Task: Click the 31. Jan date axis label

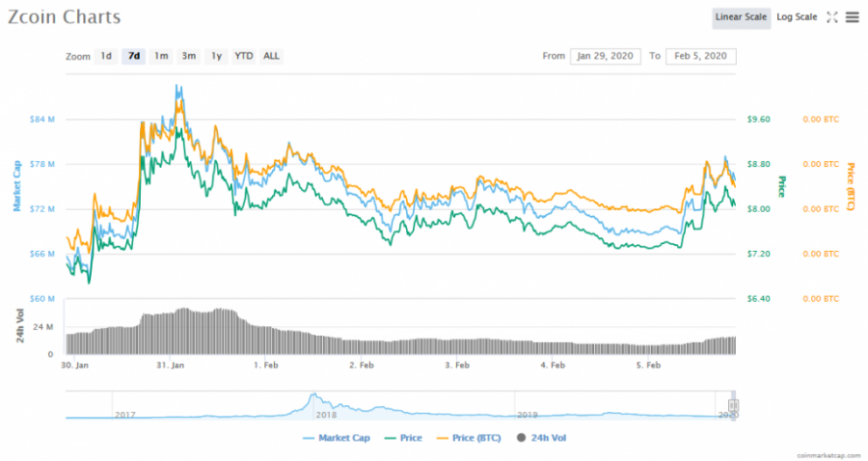Action: (x=171, y=366)
